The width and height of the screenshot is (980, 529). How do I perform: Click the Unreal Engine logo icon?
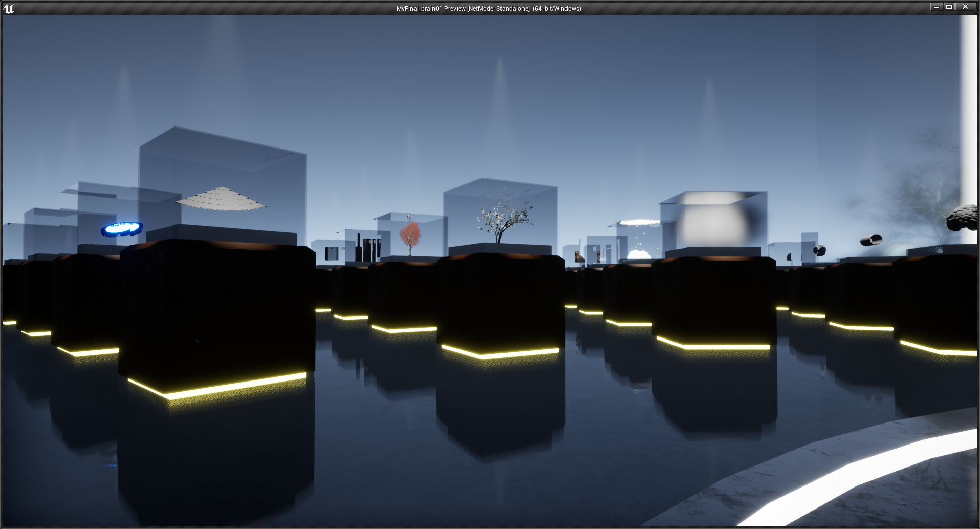pos(9,8)
